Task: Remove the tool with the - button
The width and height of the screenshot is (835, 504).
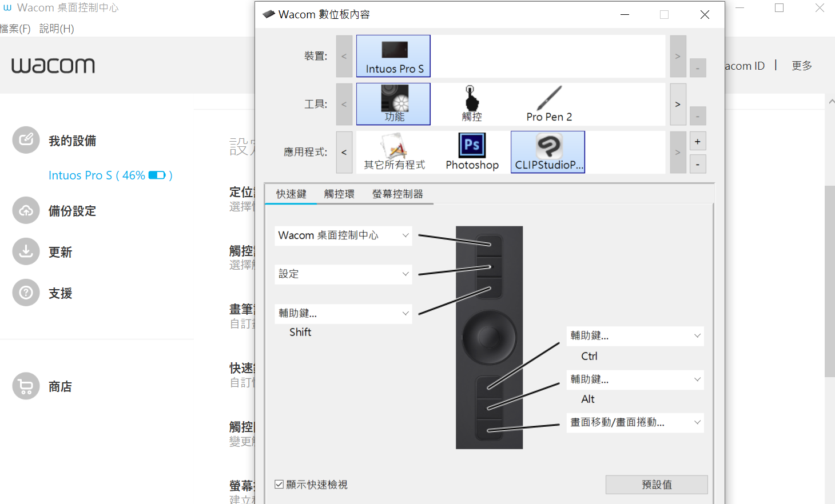Action: point(698,116)
